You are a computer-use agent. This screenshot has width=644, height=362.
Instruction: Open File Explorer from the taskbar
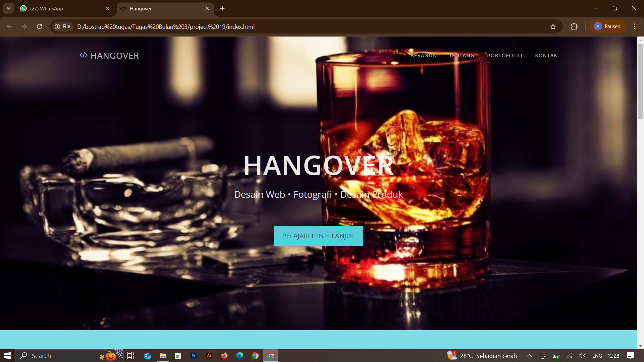pyautogui.click(x=163, y=356)
